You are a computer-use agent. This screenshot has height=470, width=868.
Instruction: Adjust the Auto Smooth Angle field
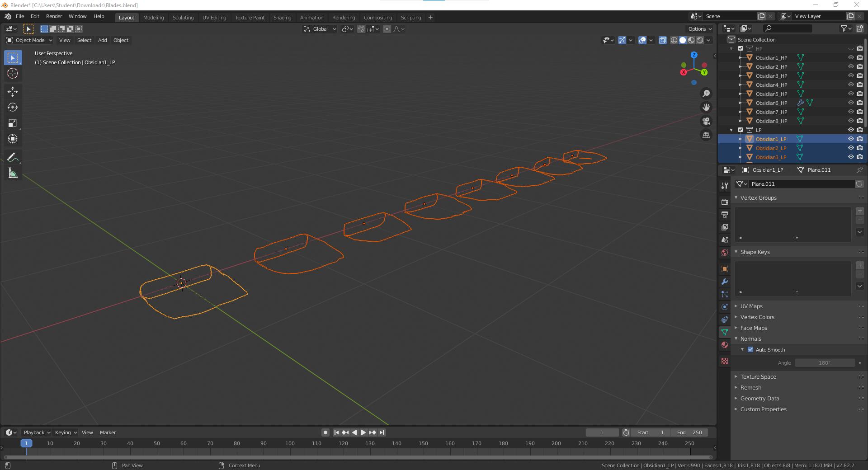pyautogui.click(x=825, y=363)
